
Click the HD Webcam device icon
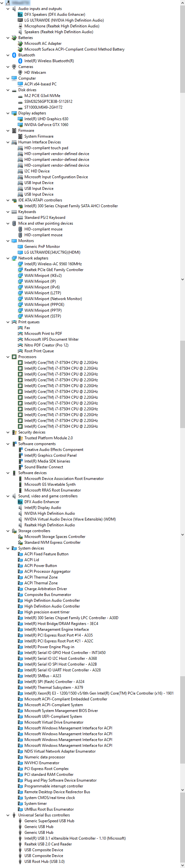point(20,73)
